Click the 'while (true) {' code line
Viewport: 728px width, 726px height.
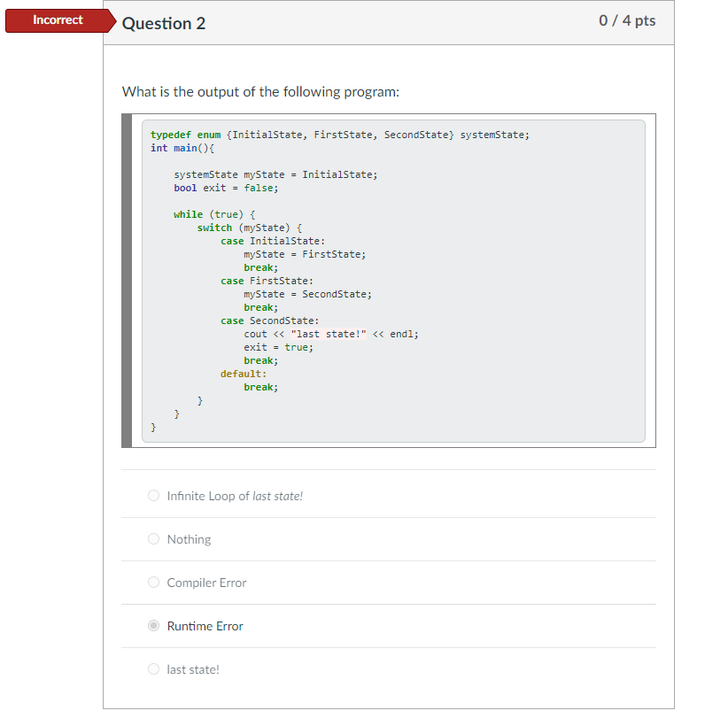click(x=214, y=214)
